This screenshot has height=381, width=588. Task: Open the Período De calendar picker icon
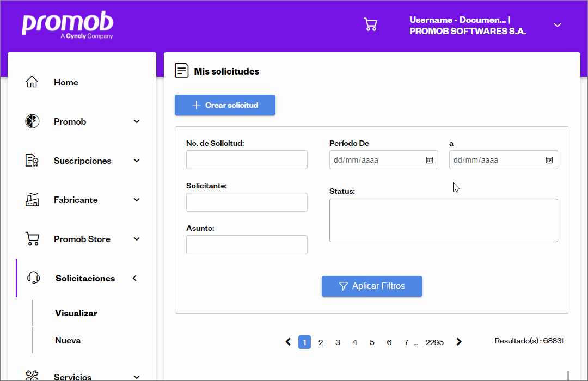point(430,160)
